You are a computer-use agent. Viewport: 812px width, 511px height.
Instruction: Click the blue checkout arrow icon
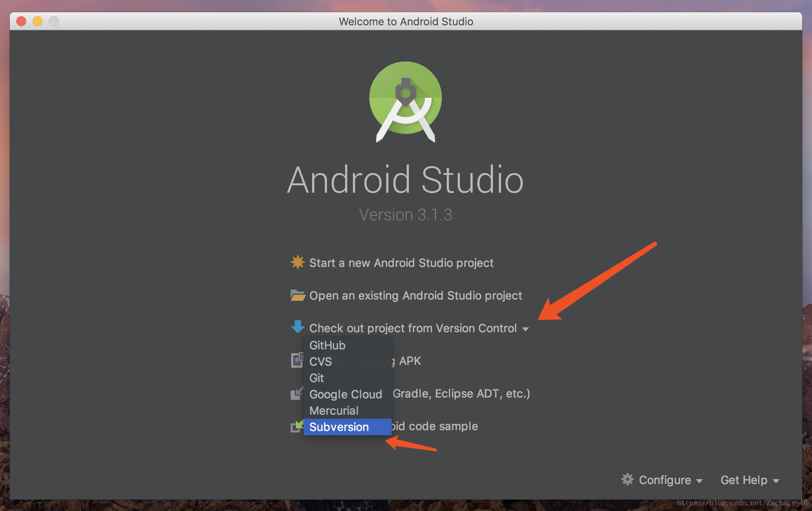pos(297,327)
